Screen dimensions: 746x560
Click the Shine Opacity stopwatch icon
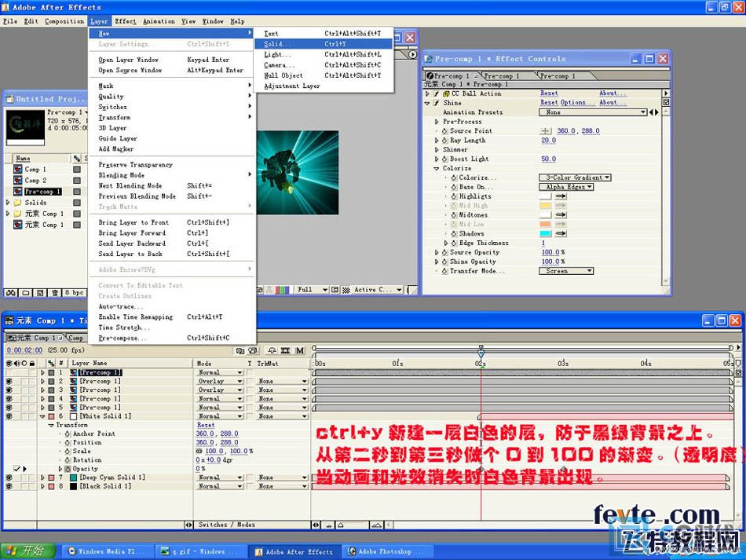444,262
